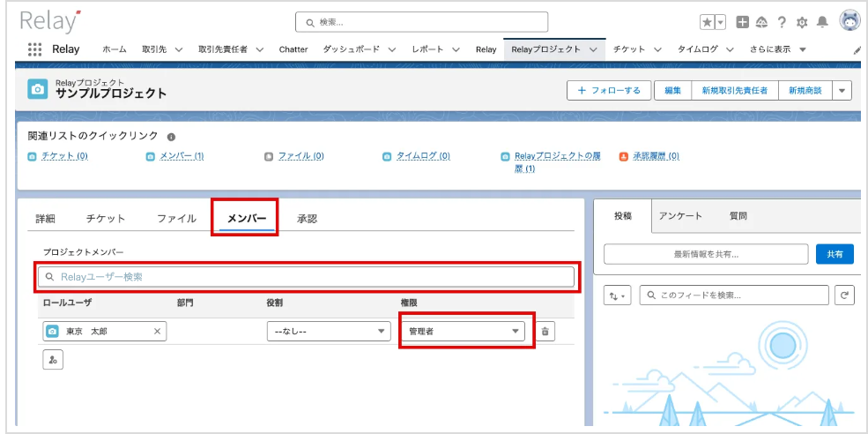868x434 pixels.
Task: Switch to the 承認 tab
Action: coord(307,219)
